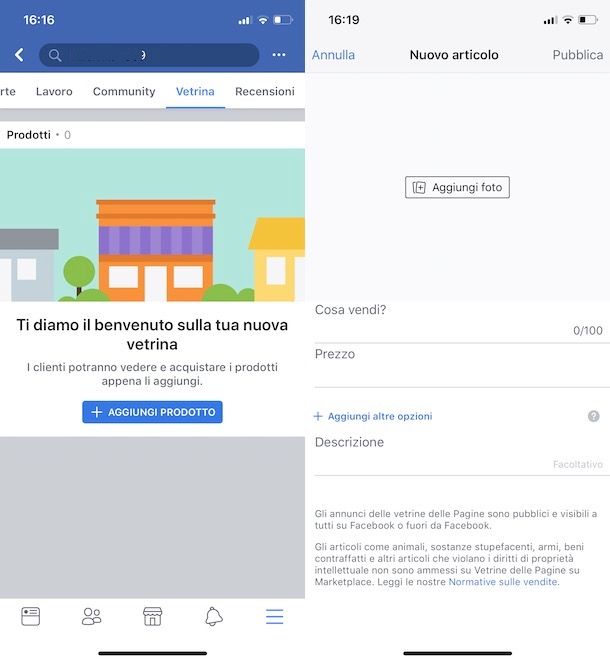The width and height of the screenshot is (610, 660).
Task: Open the three-dot more options menu
Action: 279,55
